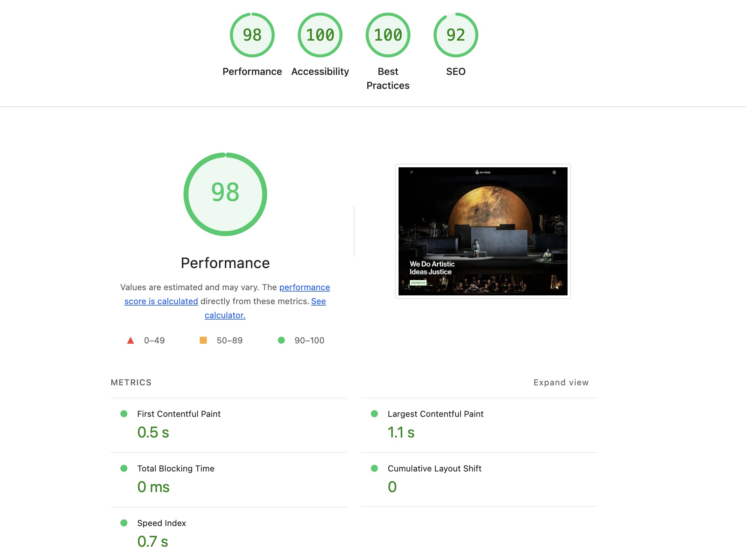Click the green dot beside First Contentful Paint

tap(124, 414)
